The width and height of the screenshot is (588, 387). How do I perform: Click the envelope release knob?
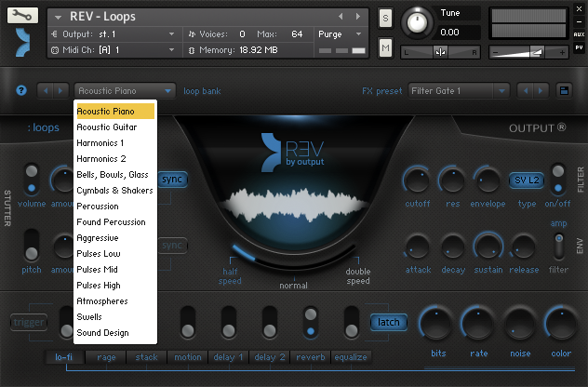[523, 247]
